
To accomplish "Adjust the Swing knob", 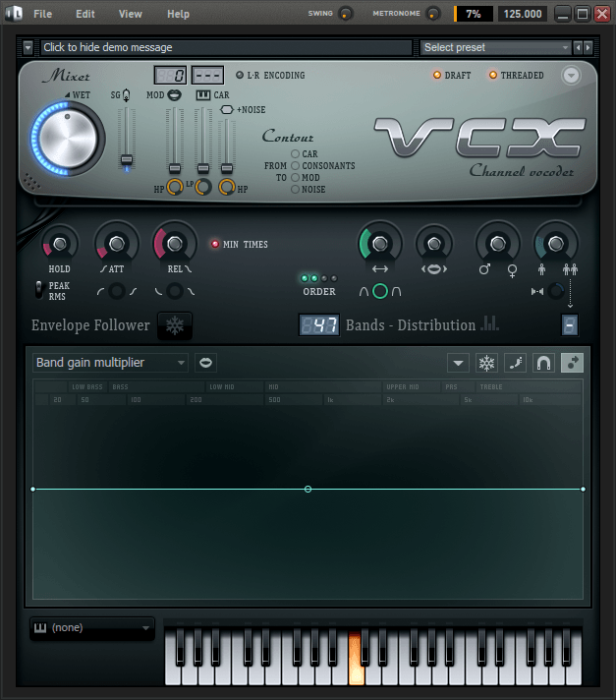I will click(345, 14).
